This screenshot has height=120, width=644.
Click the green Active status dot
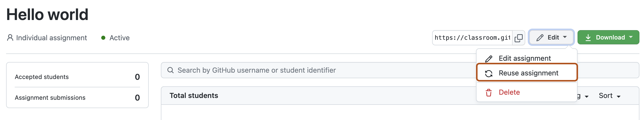pos(103,38)
